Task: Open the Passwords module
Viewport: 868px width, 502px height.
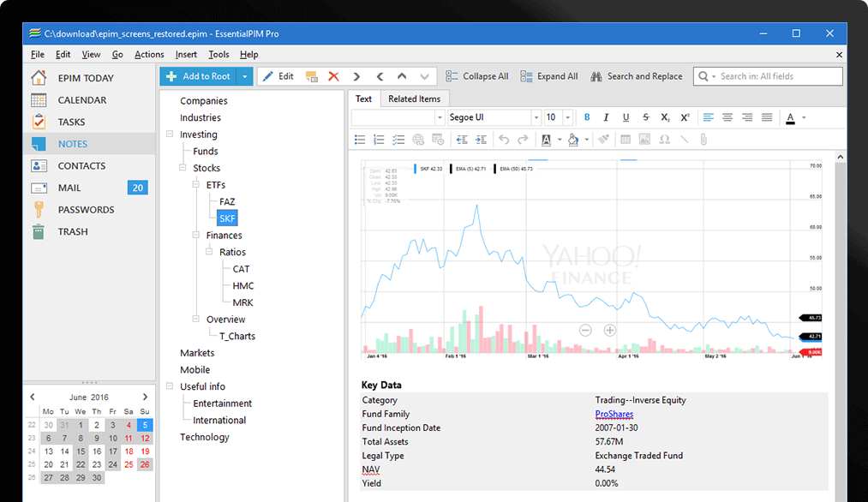Action: (86, 210)
